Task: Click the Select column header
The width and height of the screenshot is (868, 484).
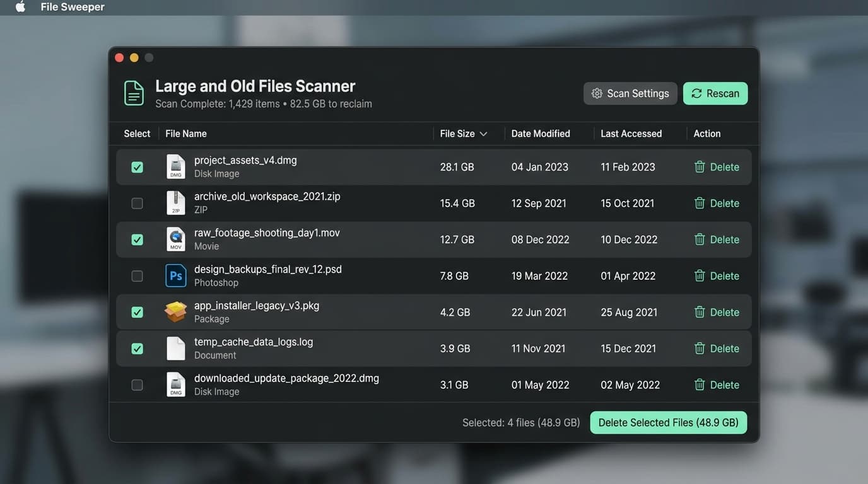Action: pyautogui.click(x=137, y=134)
